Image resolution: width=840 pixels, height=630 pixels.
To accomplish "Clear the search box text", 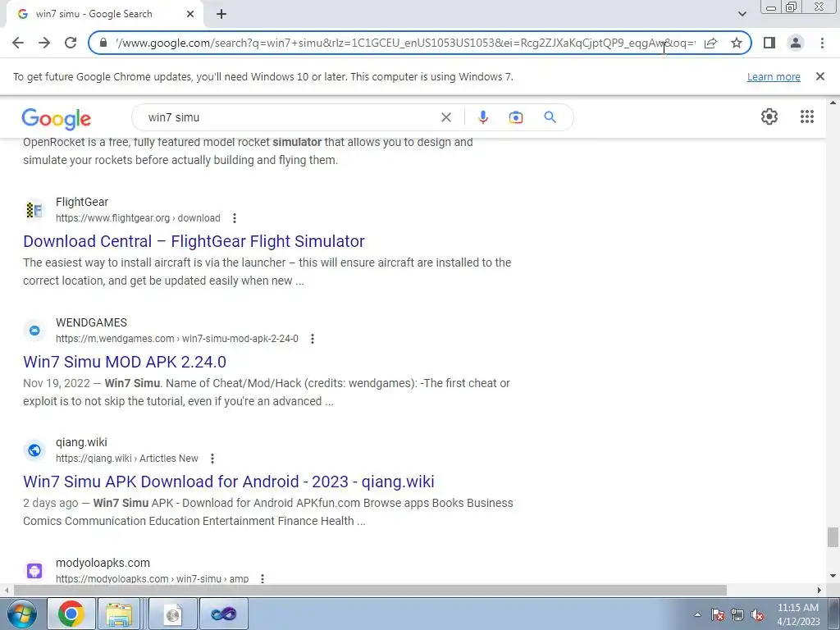I will 445,117.
